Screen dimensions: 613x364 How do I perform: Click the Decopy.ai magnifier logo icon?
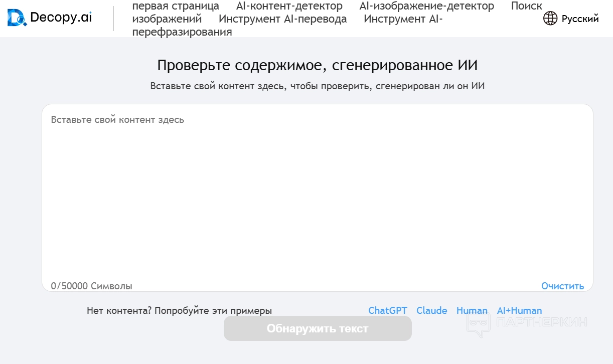click(17, 18)
